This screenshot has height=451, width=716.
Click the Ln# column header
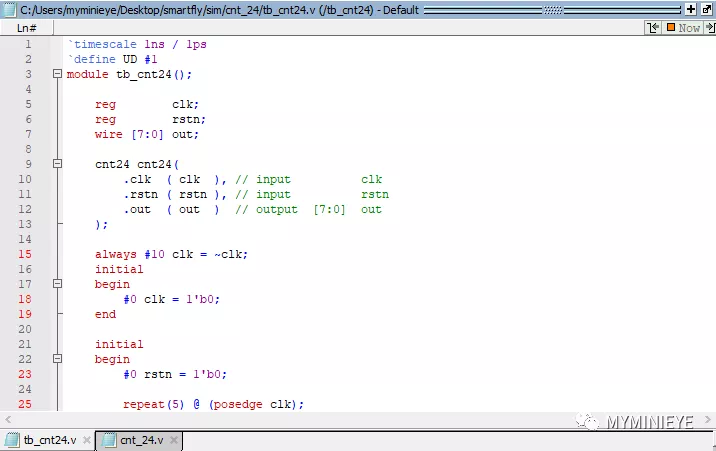26,28
